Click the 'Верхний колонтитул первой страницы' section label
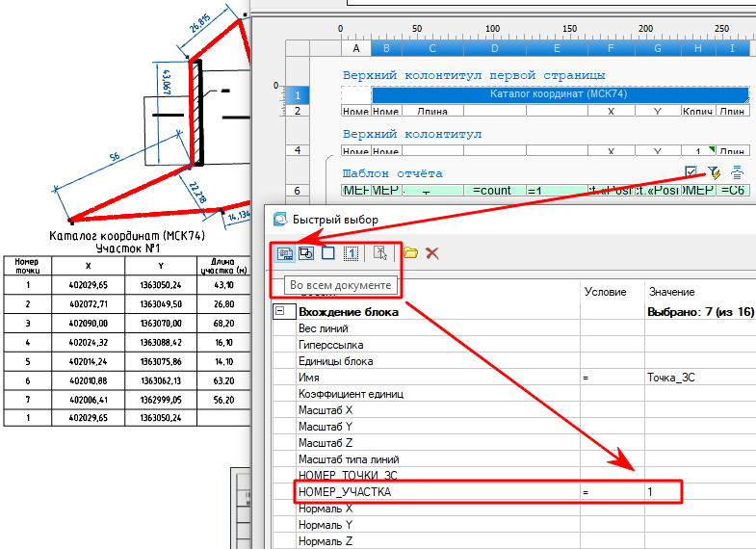 [x=474, y=75]
